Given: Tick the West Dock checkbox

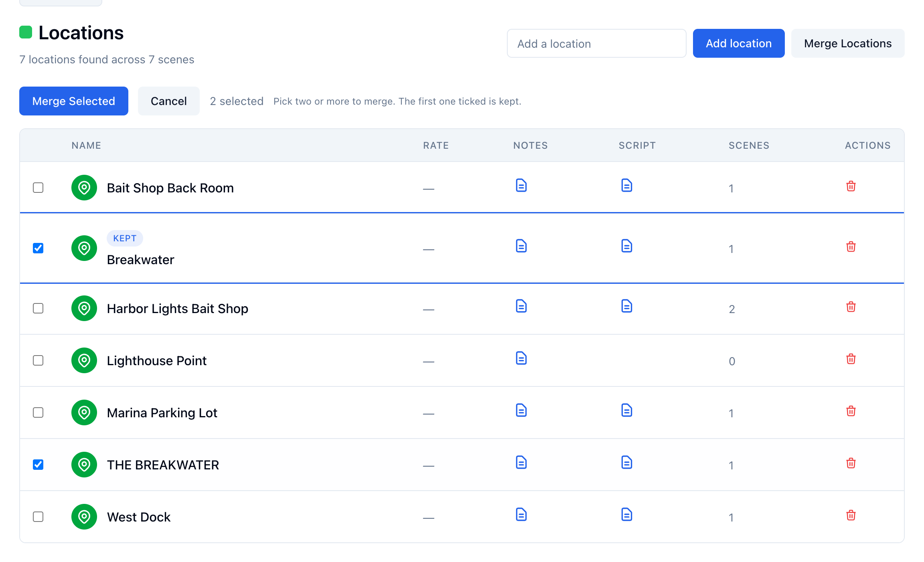Looking at the screenshot, I should [38, 517].
